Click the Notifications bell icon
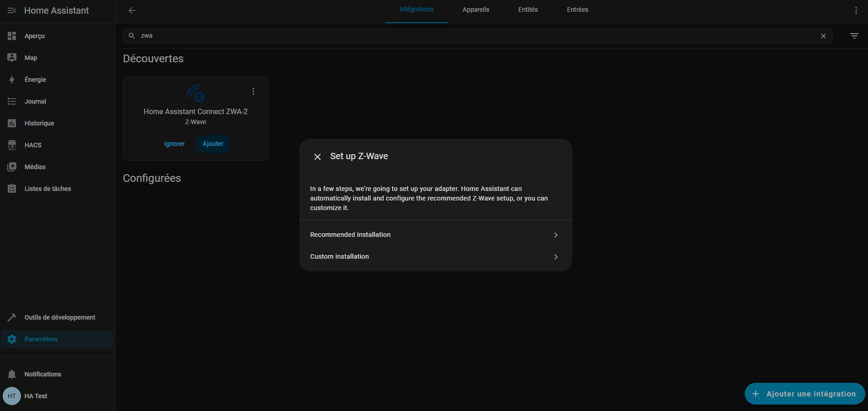Viewport: 868px width, 411px height. 12,374
